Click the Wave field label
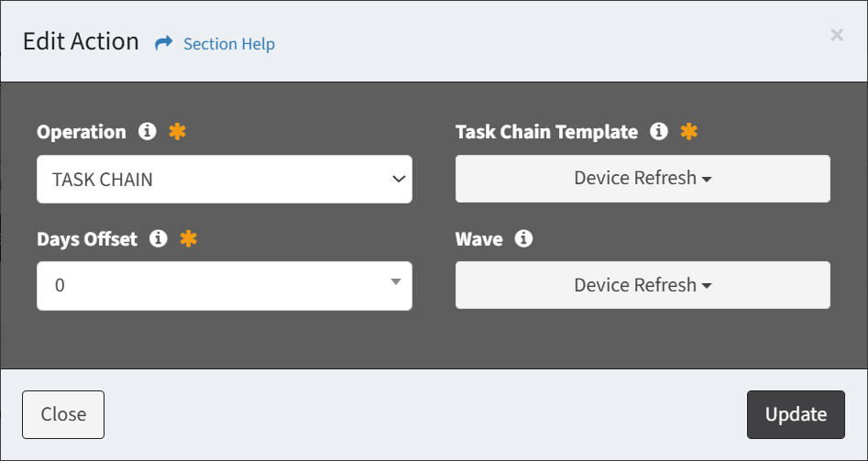Viewport: 868px width, 461px height. (x=478, y=238)
